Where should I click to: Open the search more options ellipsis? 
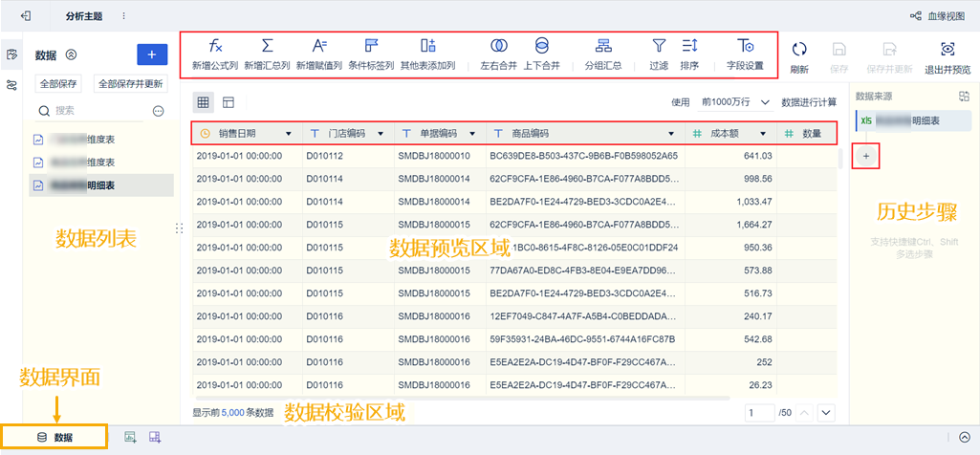[x=158, y=111]
